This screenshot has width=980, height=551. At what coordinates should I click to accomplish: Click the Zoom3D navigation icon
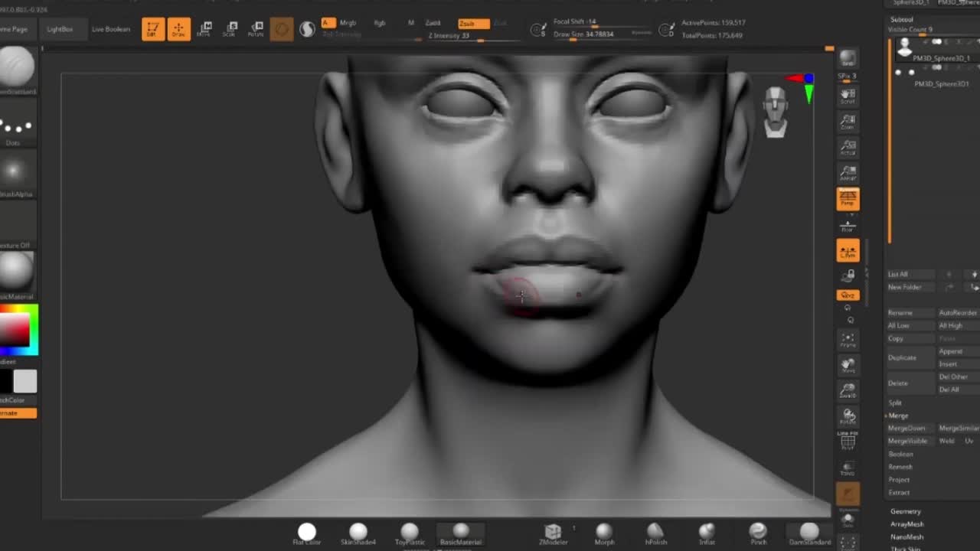coord(848,391)
